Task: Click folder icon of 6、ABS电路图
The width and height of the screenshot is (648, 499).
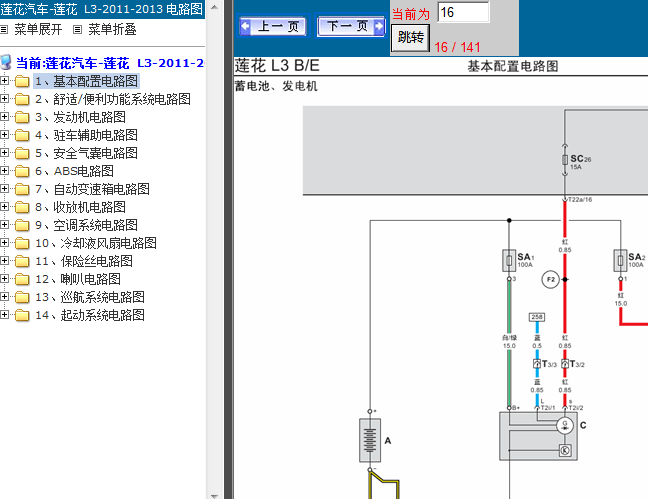Action: pos(22,171)
